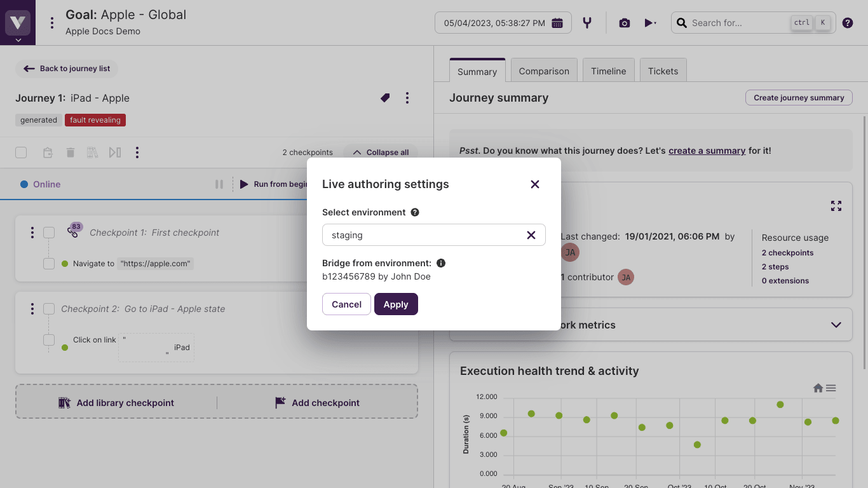This screenshot has height=488, width=868.
Task: Click the magnifying glass search icon
Action: [x=681, y=23]
